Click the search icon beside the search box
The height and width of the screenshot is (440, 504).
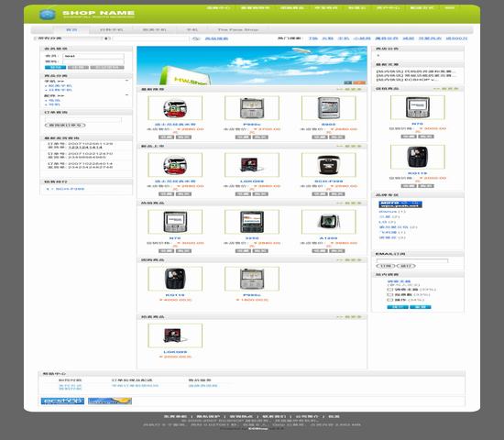click(x=196, y=38)
